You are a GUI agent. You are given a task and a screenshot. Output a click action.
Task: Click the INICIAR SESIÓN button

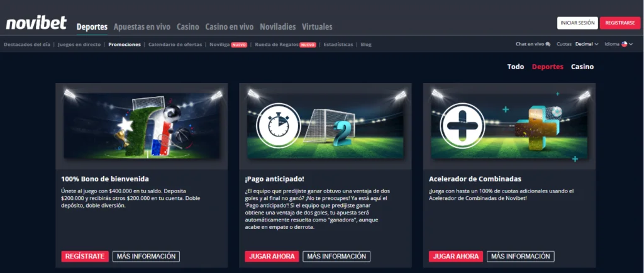[x=577, y=23]
